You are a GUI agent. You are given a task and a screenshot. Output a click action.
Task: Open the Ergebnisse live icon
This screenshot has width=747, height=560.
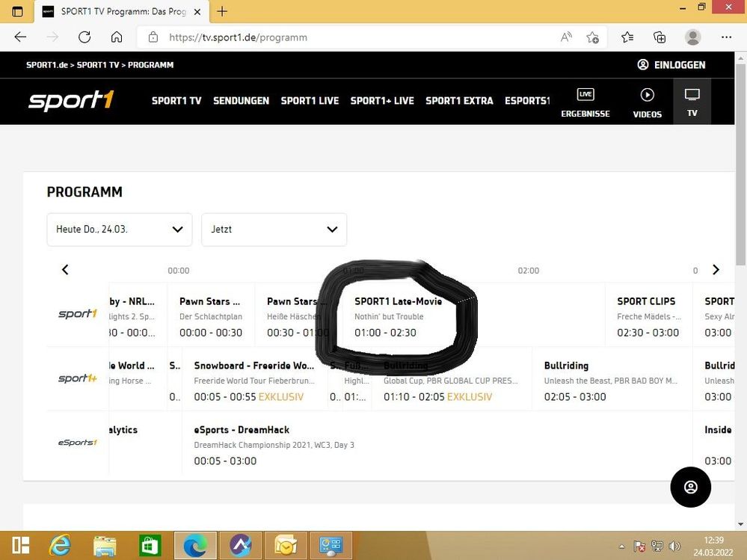585,94
